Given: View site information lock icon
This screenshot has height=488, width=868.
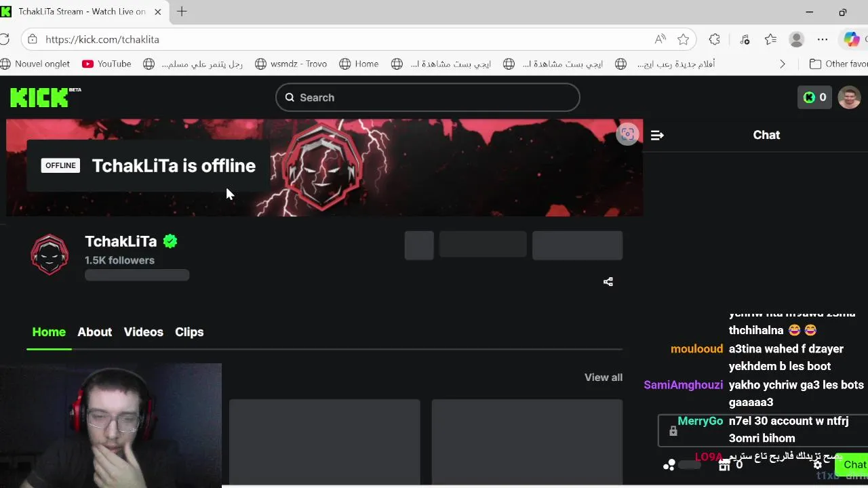Looking at the screenshot, I should [33, 39].
